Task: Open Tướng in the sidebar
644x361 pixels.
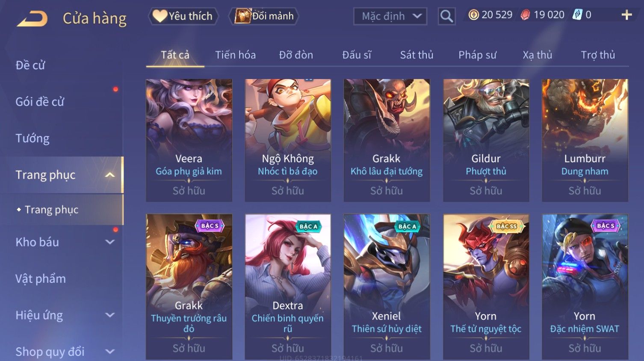Action: [32, 138]
